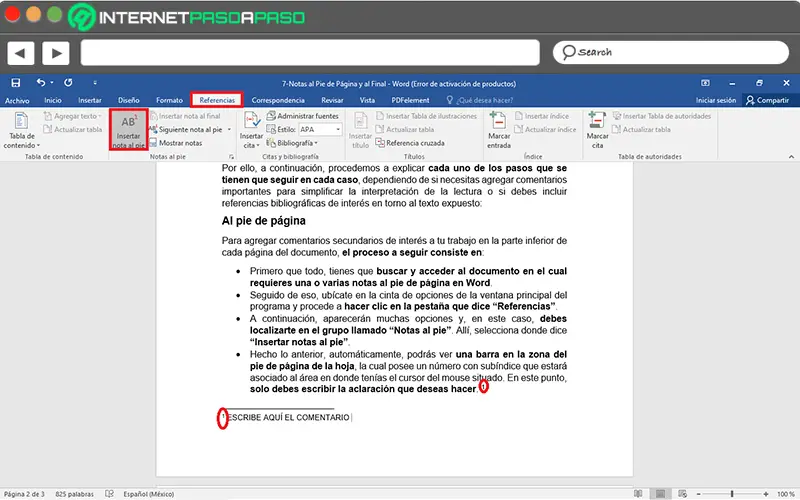
Task: Customize Quick Access Toolbar dropdown
Action: pos(95,83)
